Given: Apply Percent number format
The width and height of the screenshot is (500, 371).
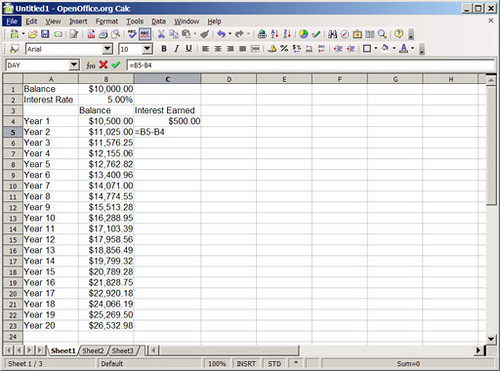Looking at the screenshot, I should pyautogui.click(x=284, y=49).
